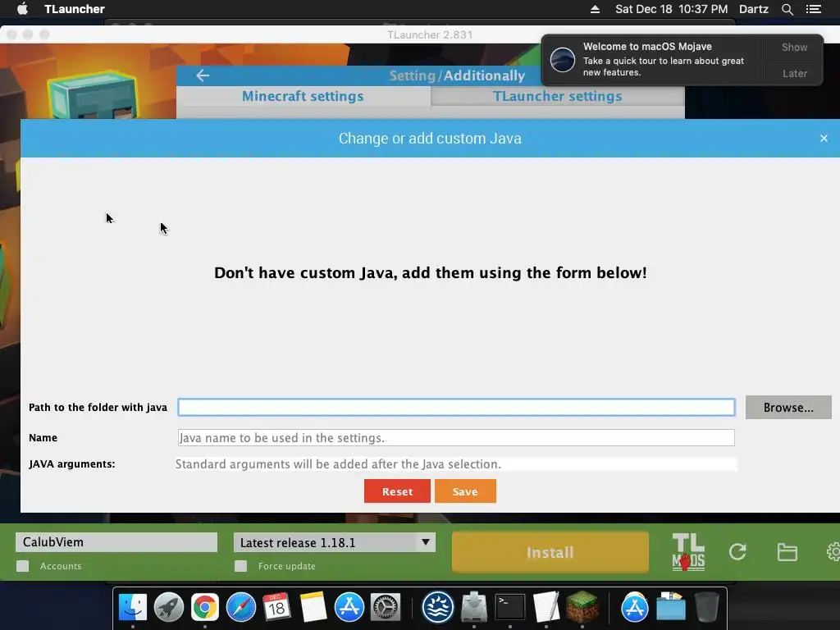
Task: Enable the Force update checkbox
Action: 240,566
